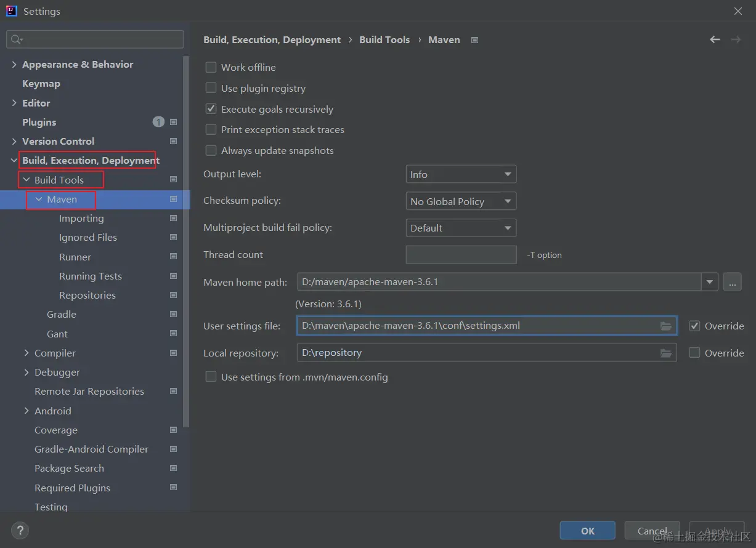
Task: Expand Version Control section
Action: pos(14,141)
